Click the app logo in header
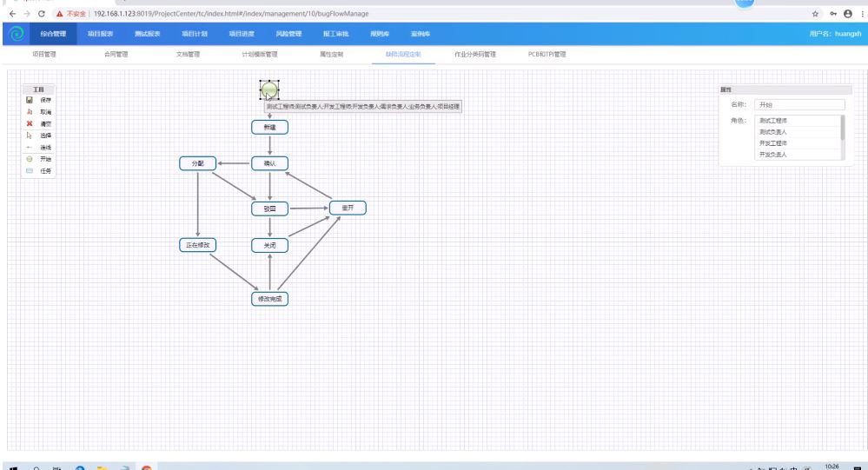Viewport: 868px width, 470px height. click(x=15, y=33)
